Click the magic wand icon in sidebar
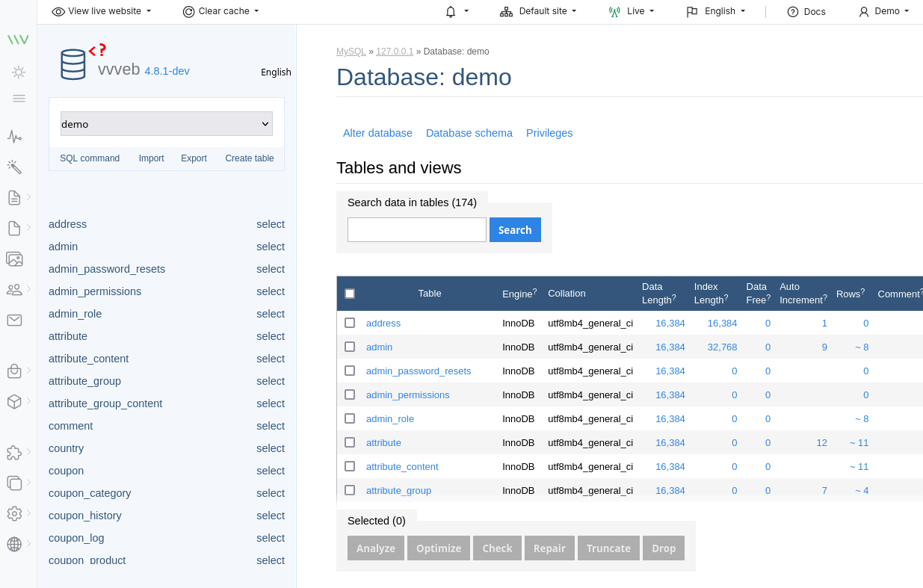923x588 pixels. (x=14, y=166)
